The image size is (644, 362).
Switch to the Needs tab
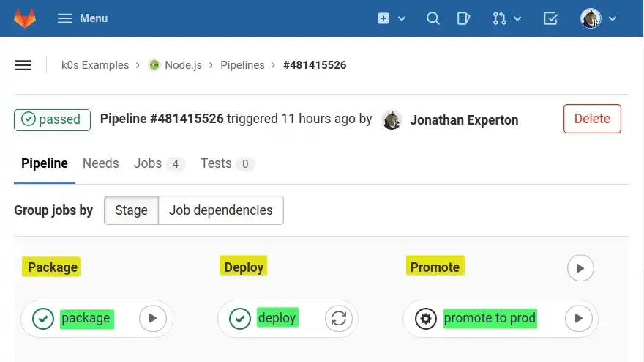pyautogui.click(x=101, y=163)
